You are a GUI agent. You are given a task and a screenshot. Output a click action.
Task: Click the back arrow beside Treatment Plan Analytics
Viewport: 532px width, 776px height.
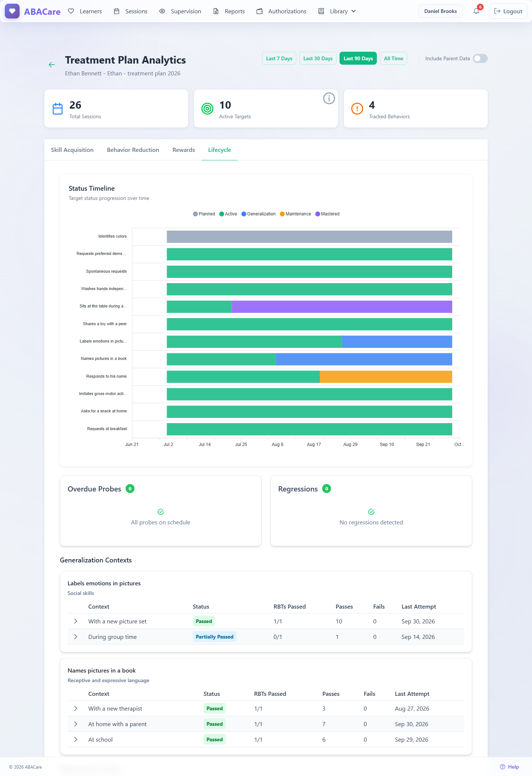[52, 65]
